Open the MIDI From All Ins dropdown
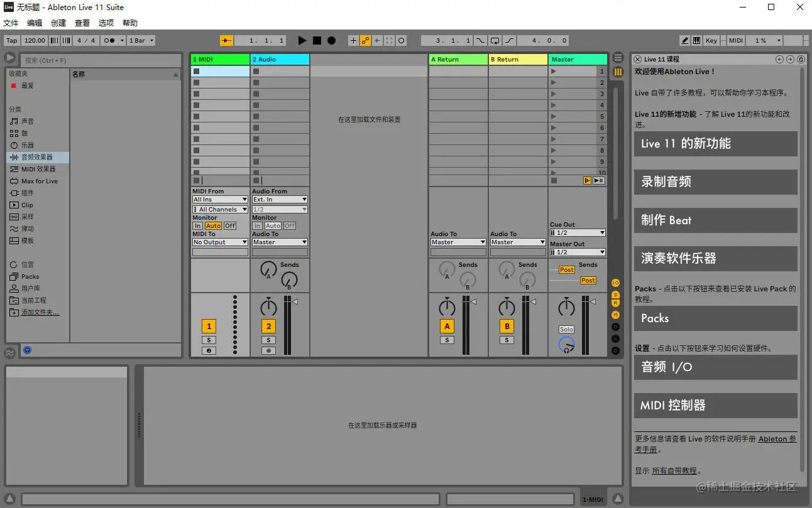This screenshot has width=812, height=508. [220, 200]
